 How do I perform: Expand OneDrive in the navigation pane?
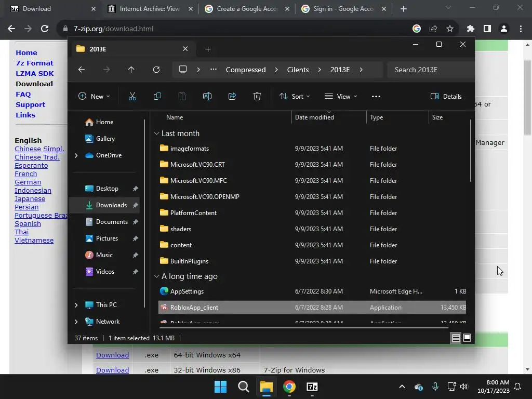pos(76,155)
